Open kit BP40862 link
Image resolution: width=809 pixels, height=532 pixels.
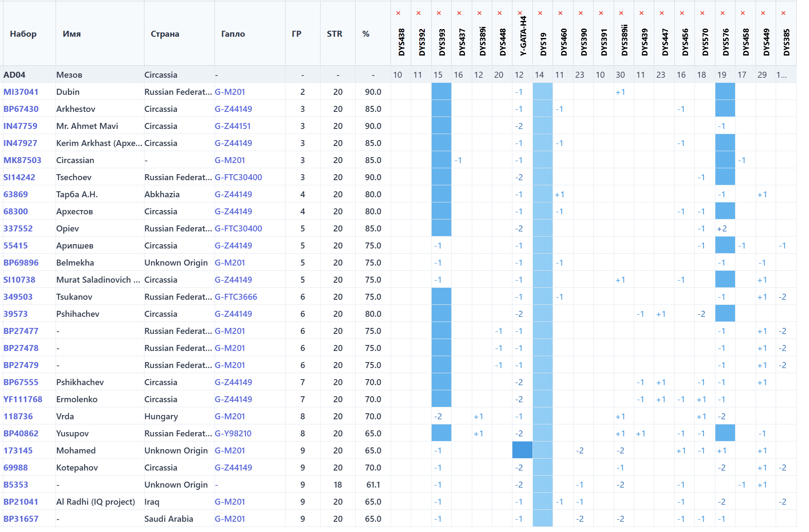(21, 433)
